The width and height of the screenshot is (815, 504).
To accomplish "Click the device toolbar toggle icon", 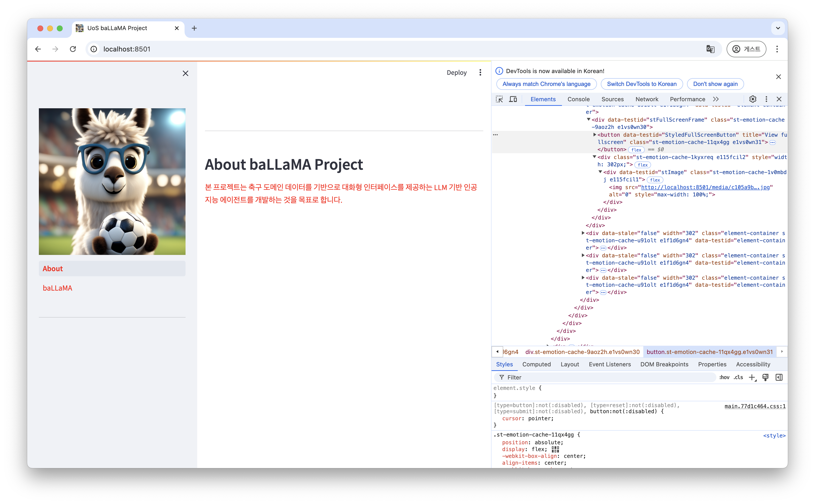I will [512, 100].
